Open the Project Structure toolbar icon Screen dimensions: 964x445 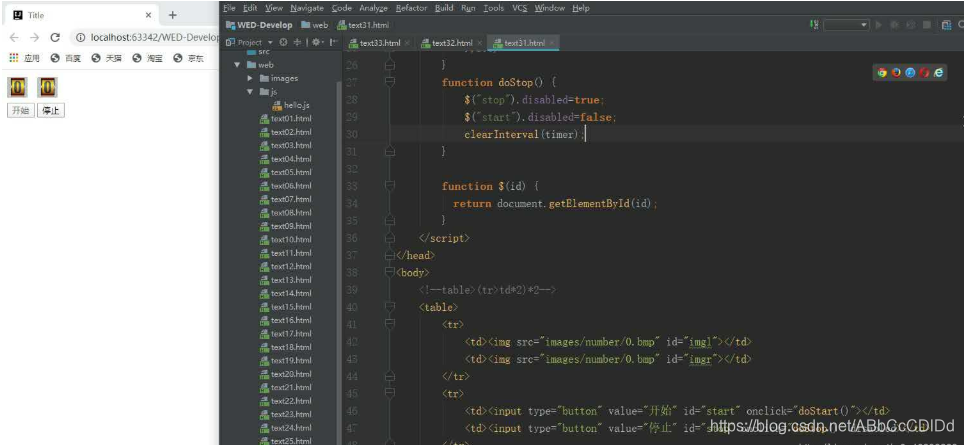tap(947, 25)
